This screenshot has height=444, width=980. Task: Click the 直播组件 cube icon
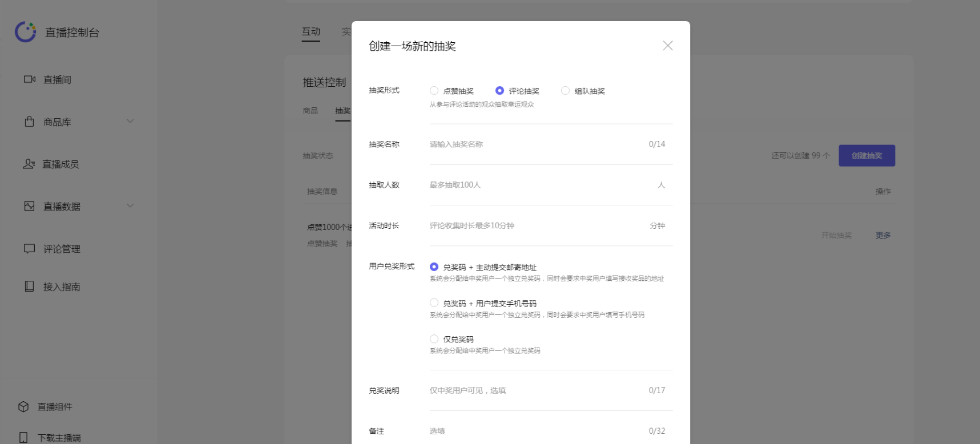pos(23,407)
